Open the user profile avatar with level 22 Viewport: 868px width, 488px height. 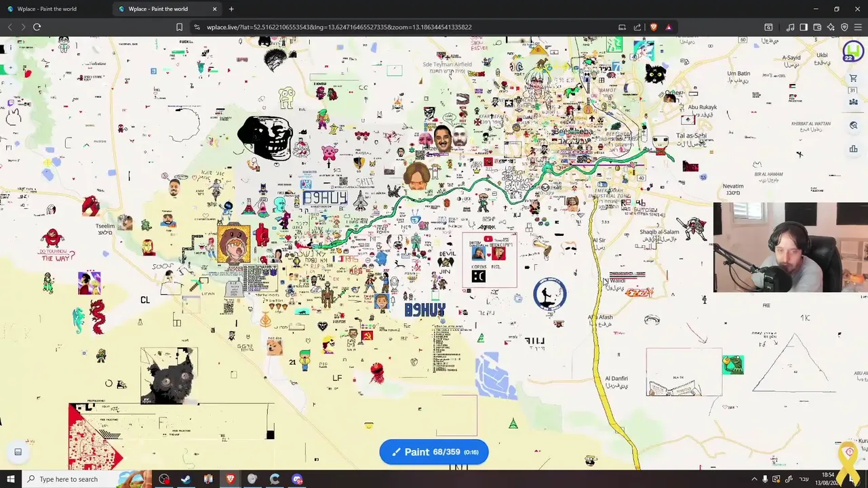point(853,52)
